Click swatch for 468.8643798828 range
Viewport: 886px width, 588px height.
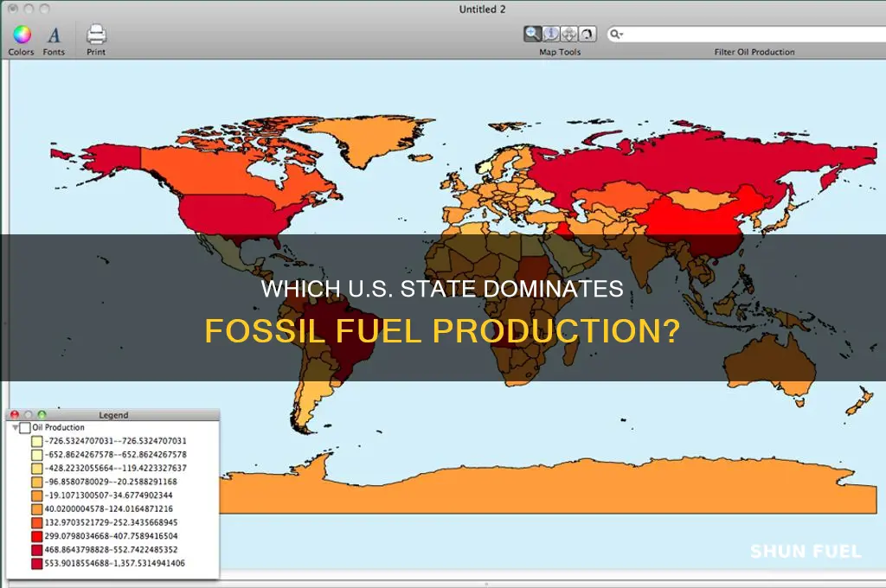(x=36, y=550)
